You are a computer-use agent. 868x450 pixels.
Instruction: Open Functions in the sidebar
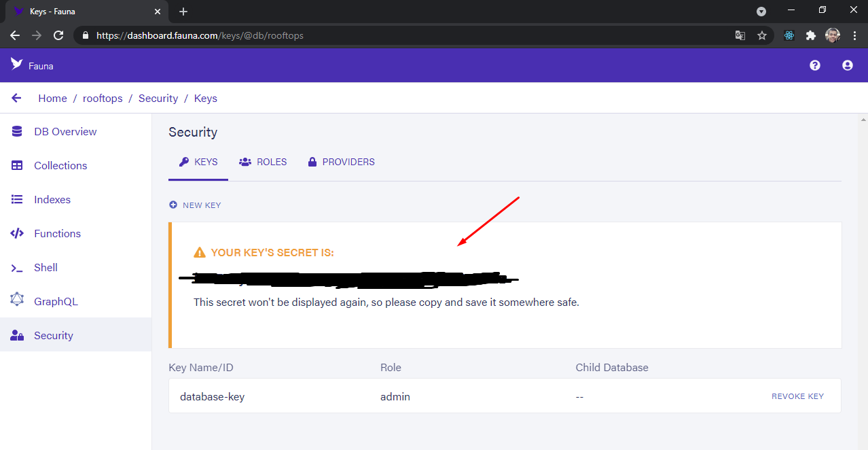click(x=75, y=233)
